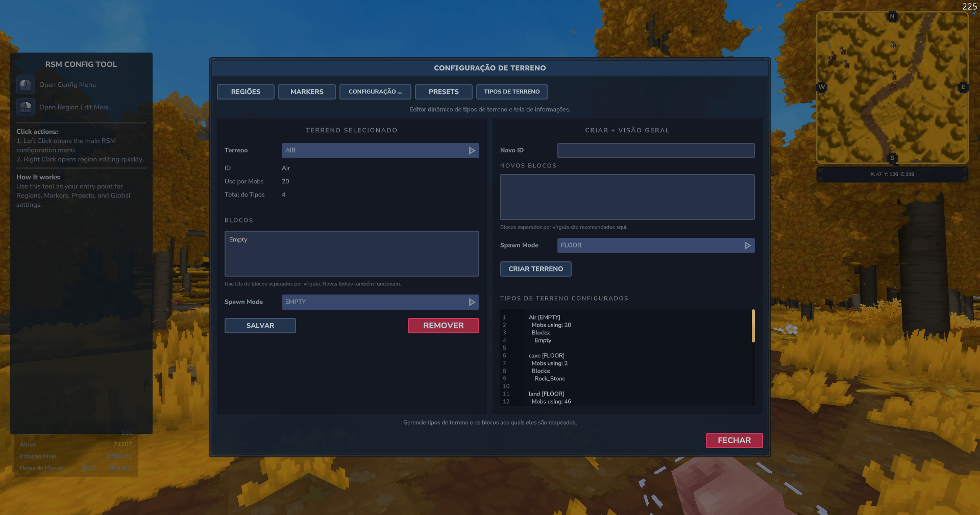Click the arrow on the Terreno AIR selector
Viewport: 980px width, 515px height.
[x=472, y=151]
